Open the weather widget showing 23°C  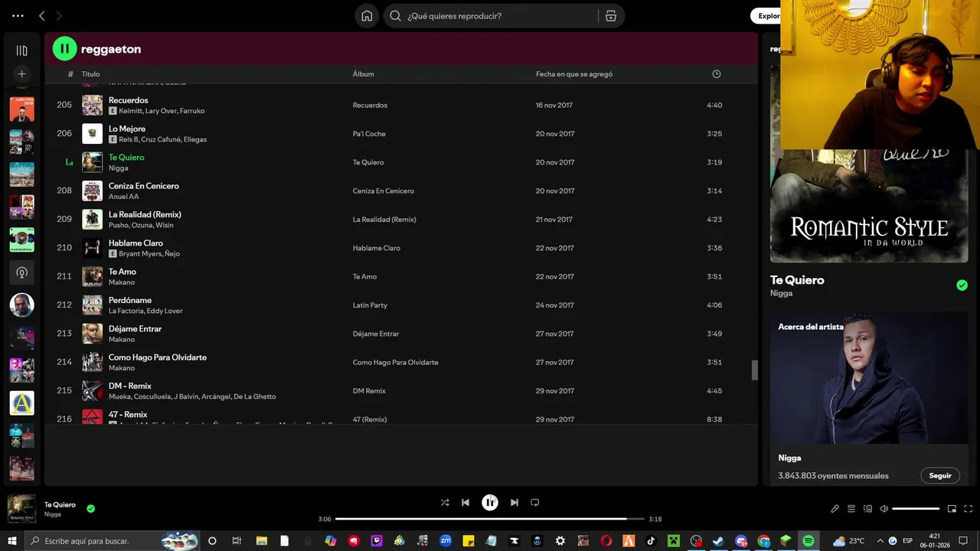848,541
